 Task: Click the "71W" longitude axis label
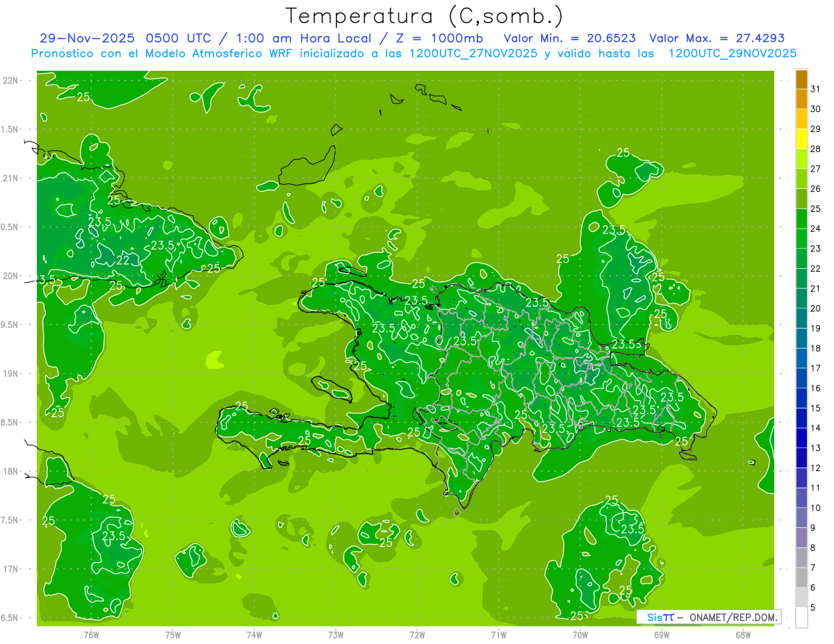498,634
